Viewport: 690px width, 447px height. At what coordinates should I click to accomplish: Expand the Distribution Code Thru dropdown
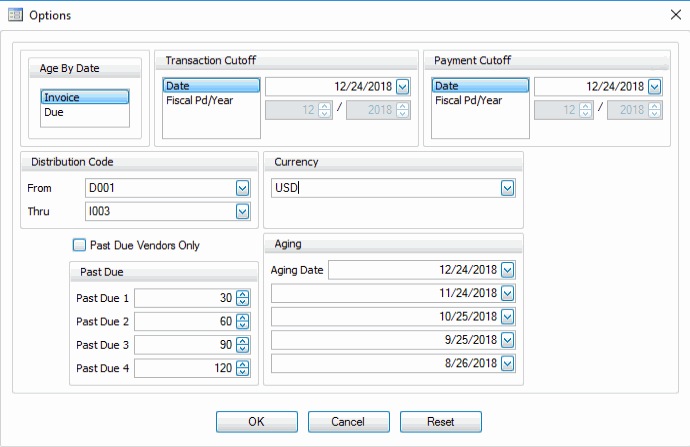click(242, 210)
